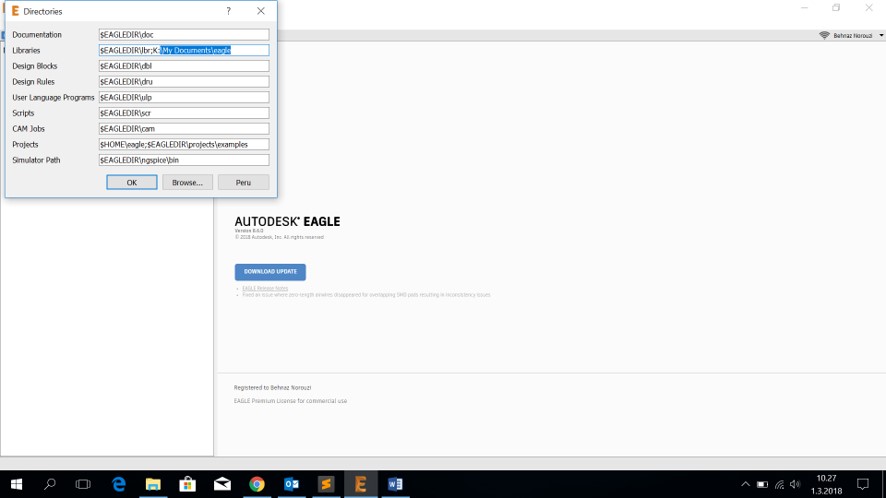Click the Scripts path field
The image size is (886, 498).
click(x=184, y=113)
